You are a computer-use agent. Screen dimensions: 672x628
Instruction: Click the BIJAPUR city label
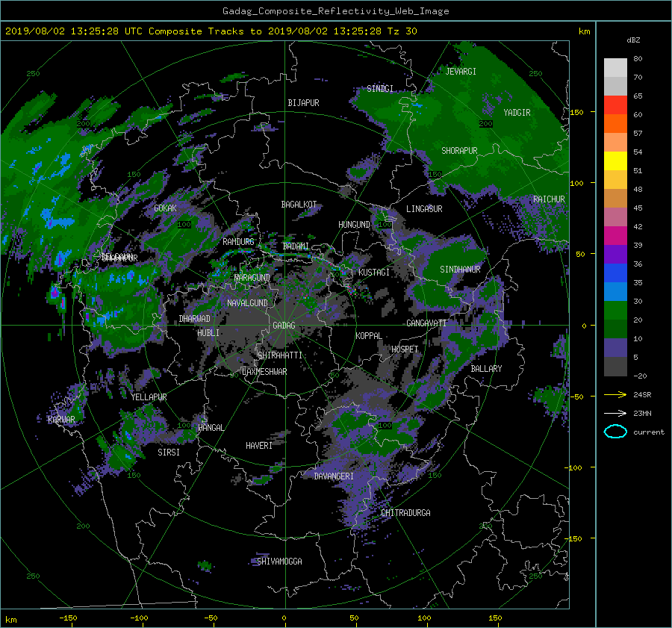(303, 103)
